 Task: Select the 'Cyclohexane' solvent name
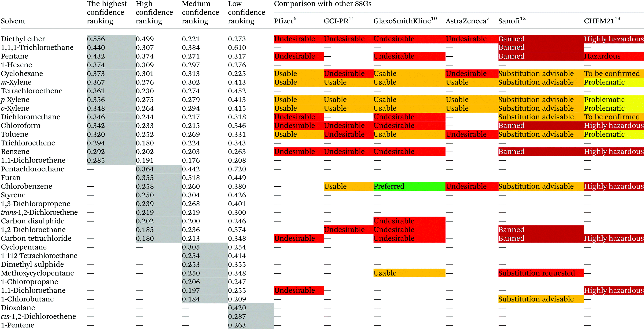pos(22,74)
